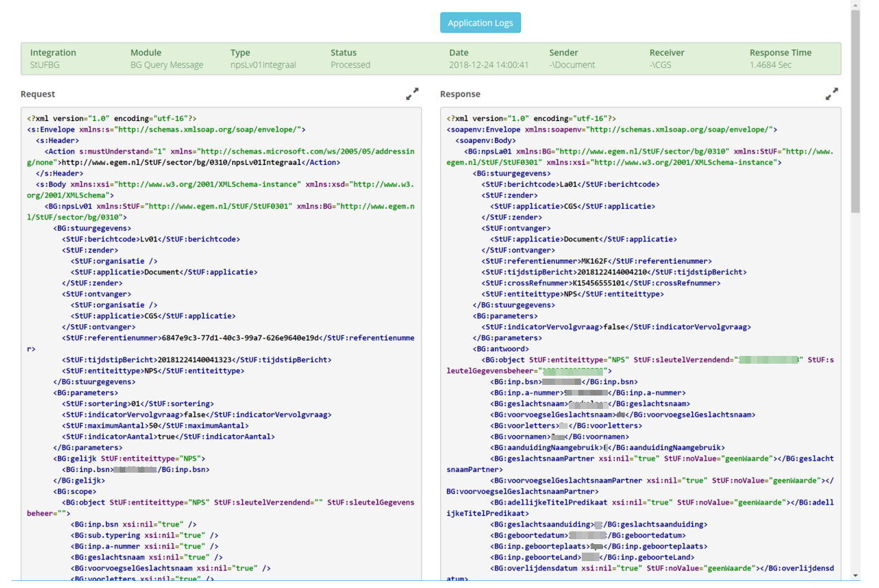Click the npsLv01Integraal type value
Image resolution: width=879 pixels, height=588 pixels.
263,64
